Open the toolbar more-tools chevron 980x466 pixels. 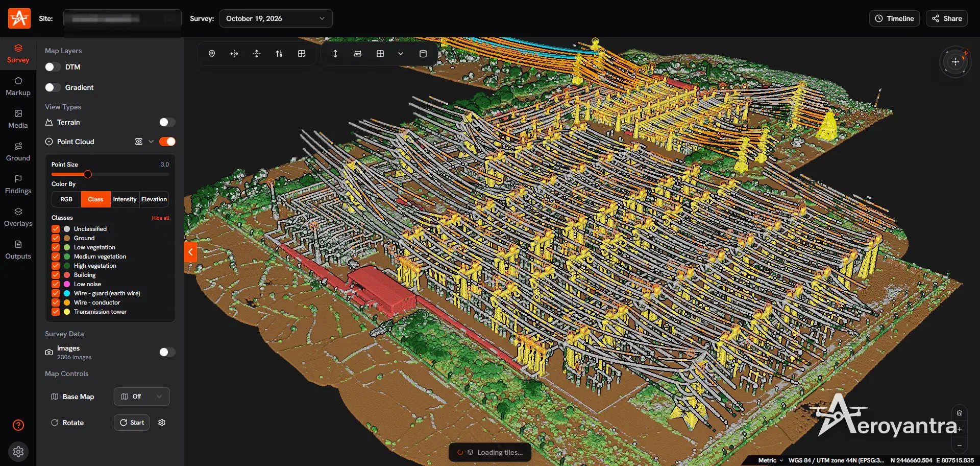(x=401, y=54)
